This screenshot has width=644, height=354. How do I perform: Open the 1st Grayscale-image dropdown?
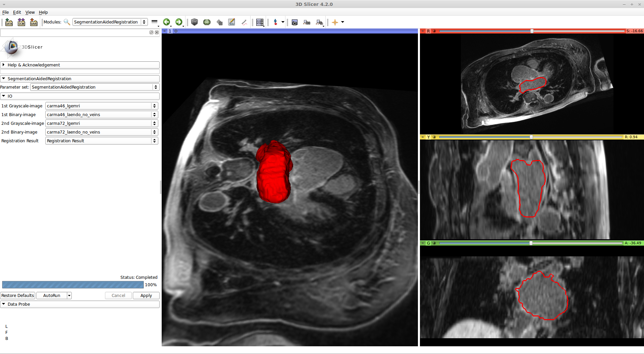(102, 106)
